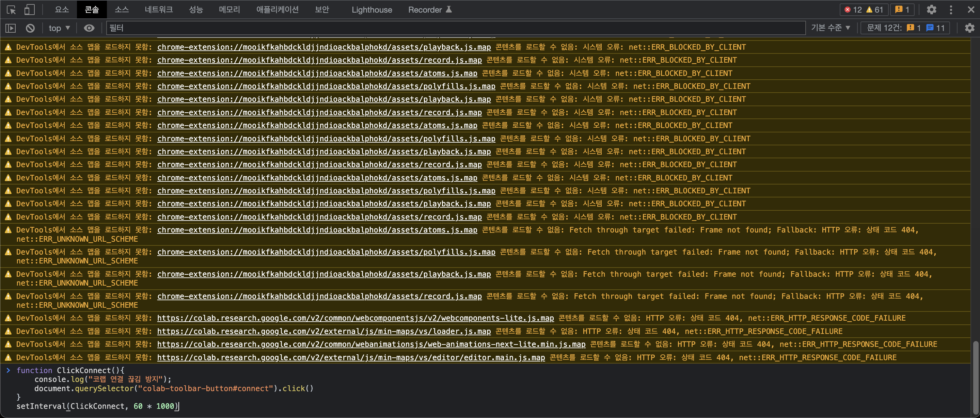Toggle the live expression eye icon
980x418 pixels.
[x=89, y=28]
